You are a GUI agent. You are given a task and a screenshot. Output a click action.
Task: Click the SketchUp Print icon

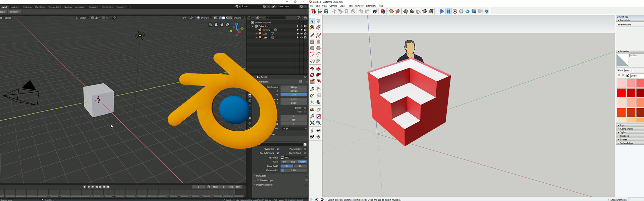point(375,11)
